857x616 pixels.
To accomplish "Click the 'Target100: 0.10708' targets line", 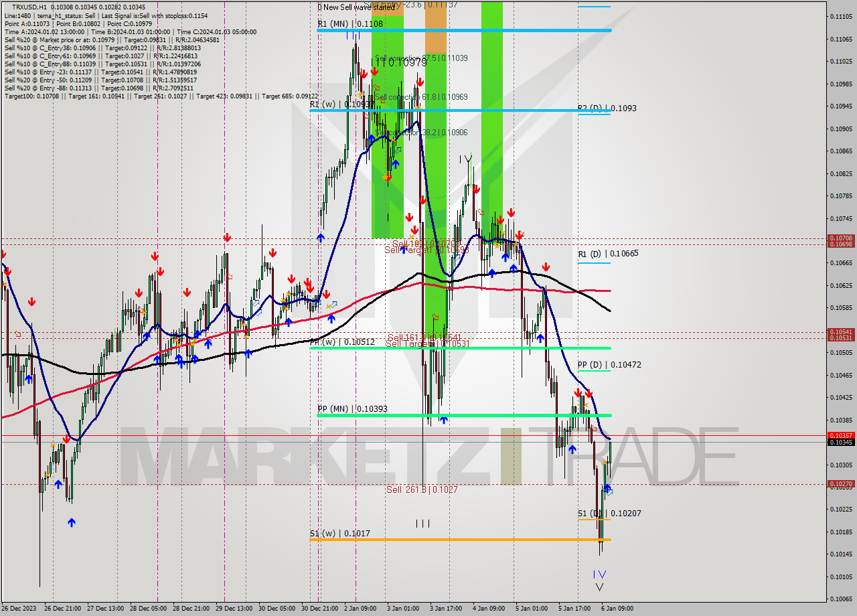I will [161, 96].
